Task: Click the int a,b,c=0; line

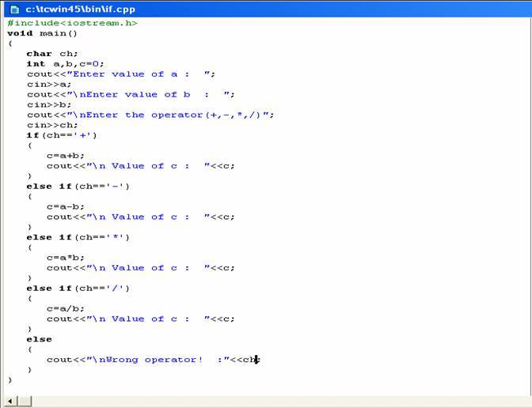Action: pyautogui.click(x=65, y=64)
